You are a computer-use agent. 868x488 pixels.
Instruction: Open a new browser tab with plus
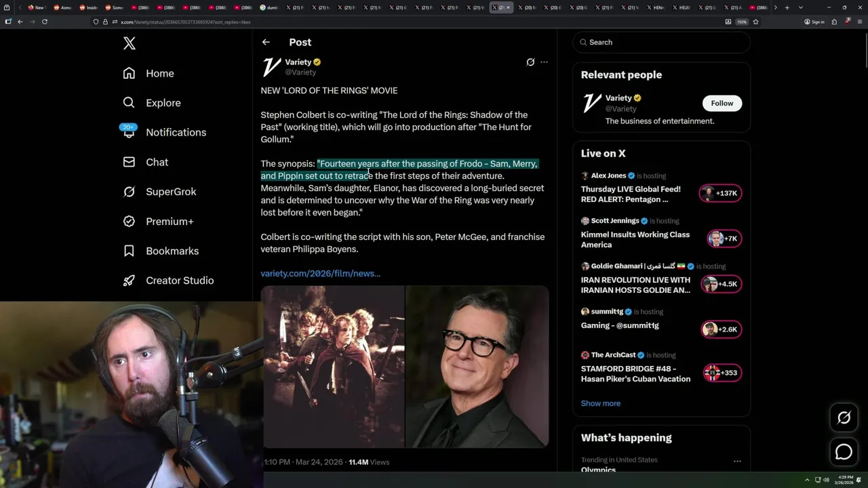coord(787,7)
